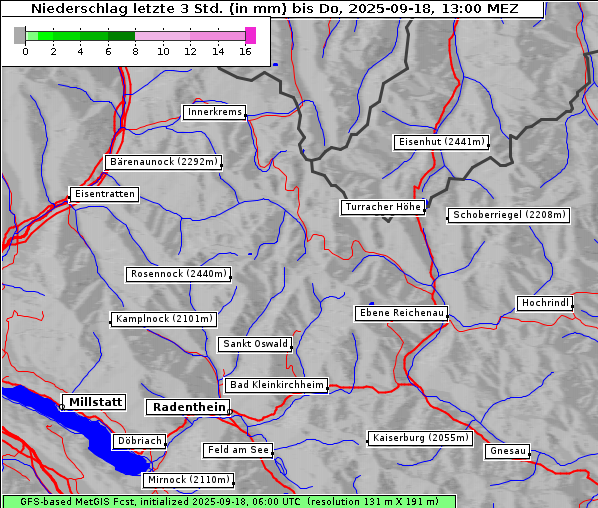
Task: Click the Schoberriegel (2208m) label
Action: 508,215
